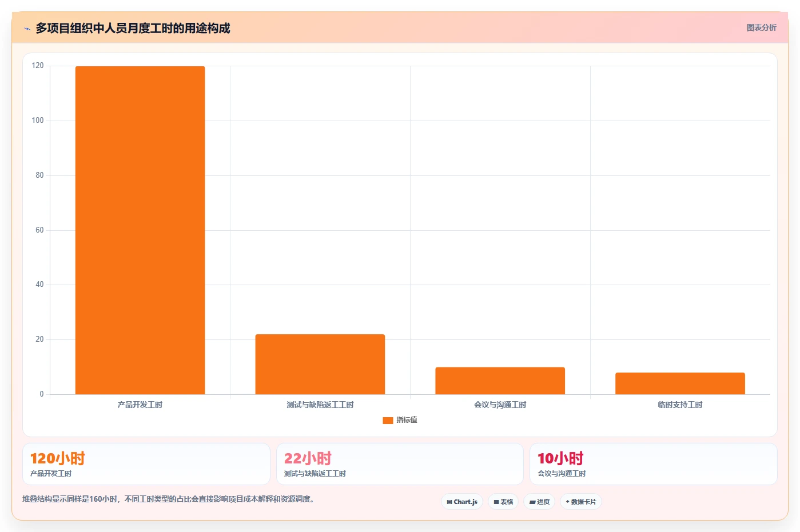
Task: Click the 进度 tag chip
Action: (539, 502)
